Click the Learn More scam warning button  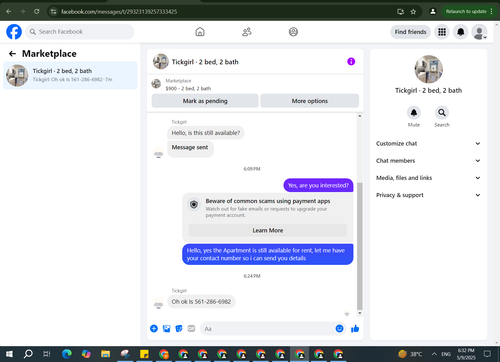[x=268, y=230]
